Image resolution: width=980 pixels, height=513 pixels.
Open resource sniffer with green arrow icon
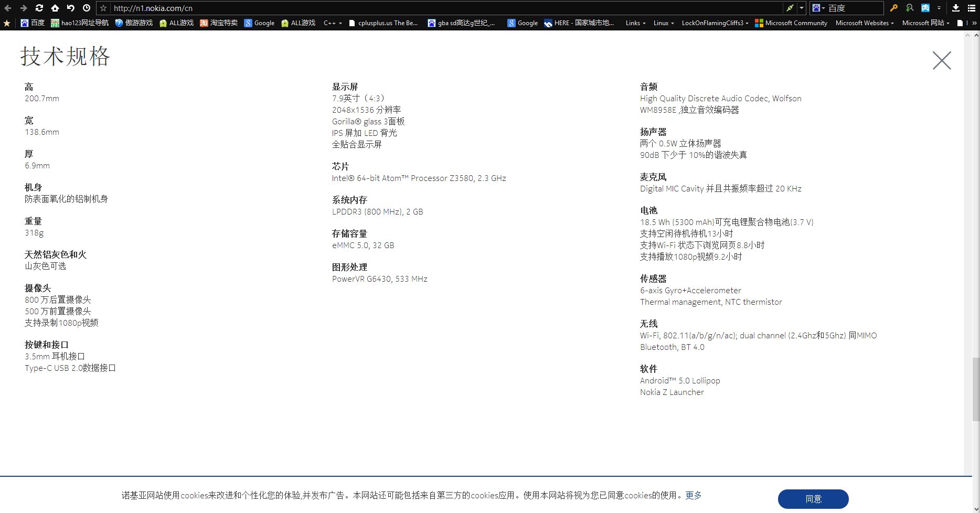click(910, 8)
